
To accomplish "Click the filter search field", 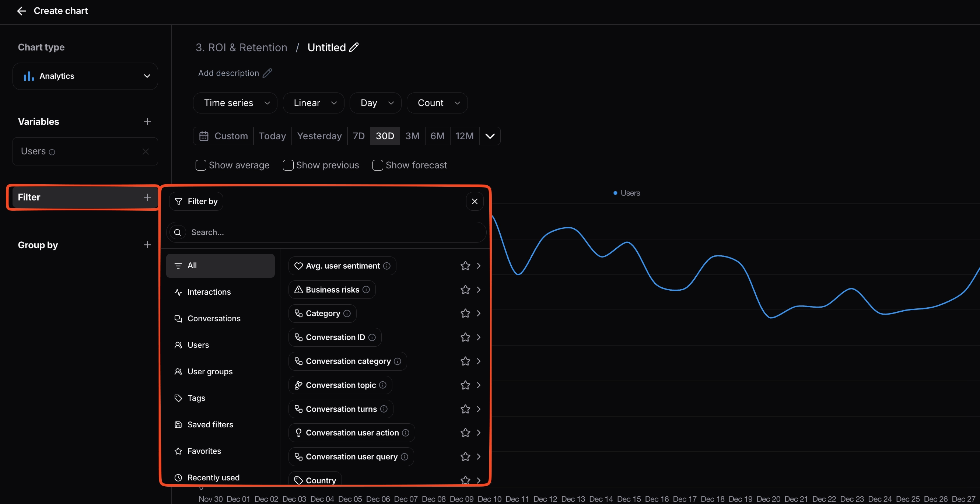I will 326,232.
